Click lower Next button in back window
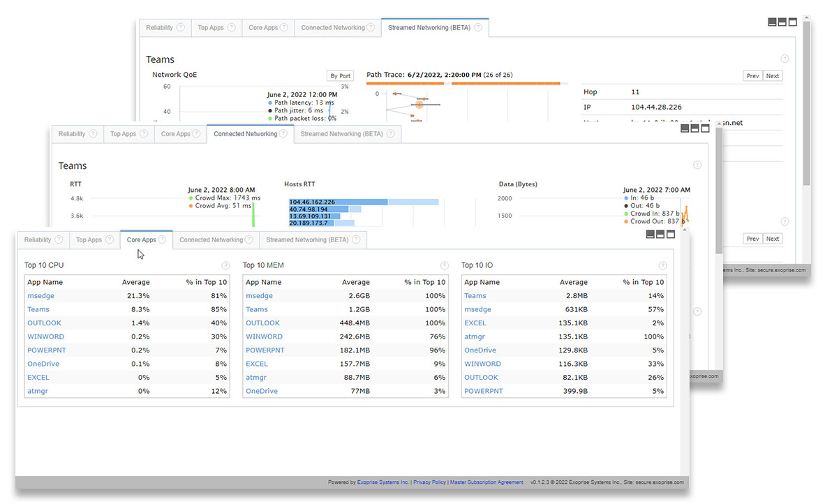The height and width of the screenshot is (504, 832). 773,239
